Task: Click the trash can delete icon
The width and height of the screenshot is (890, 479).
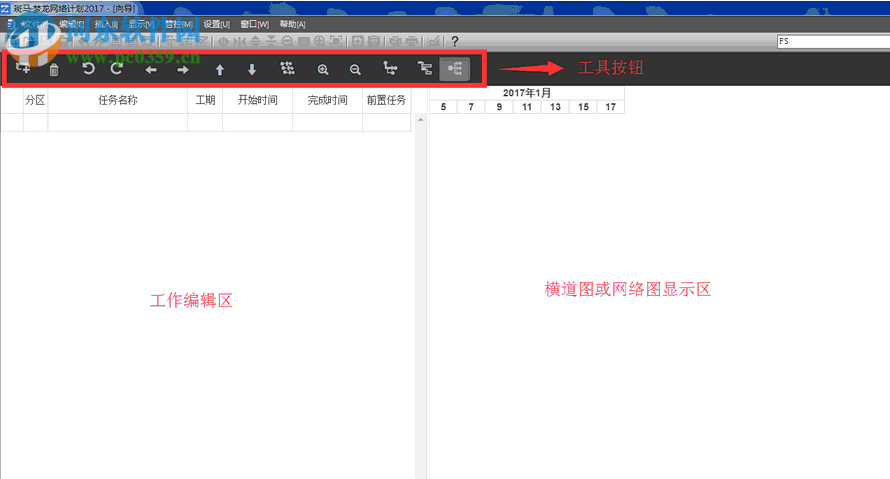Action: (53, 70)
